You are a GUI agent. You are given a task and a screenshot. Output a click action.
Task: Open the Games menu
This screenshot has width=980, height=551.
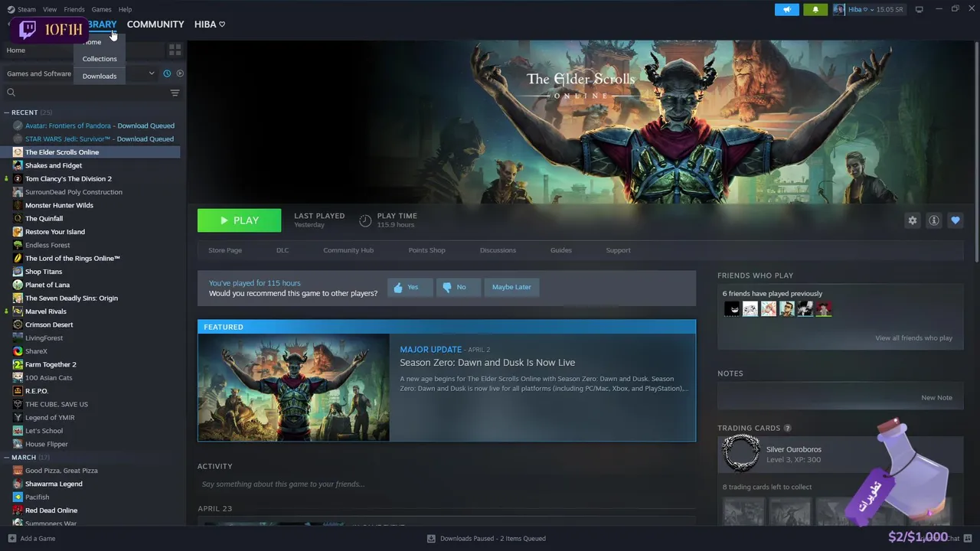(102, 9)
